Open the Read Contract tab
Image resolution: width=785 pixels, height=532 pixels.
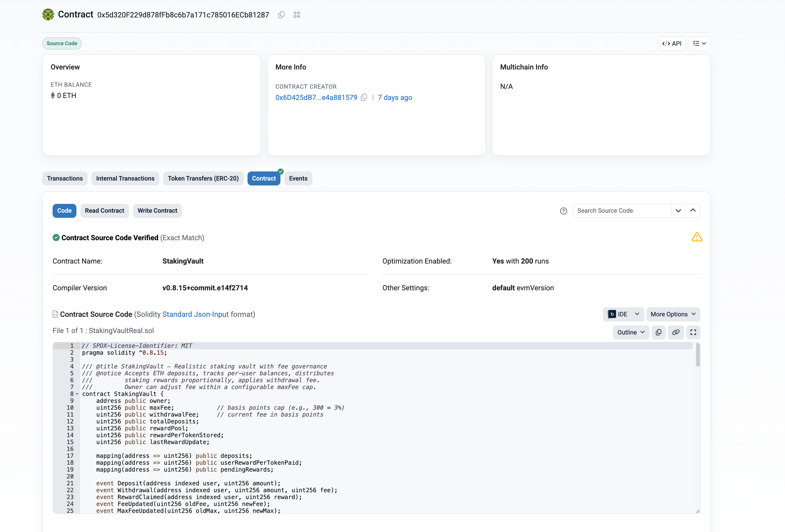pos(104,211)
